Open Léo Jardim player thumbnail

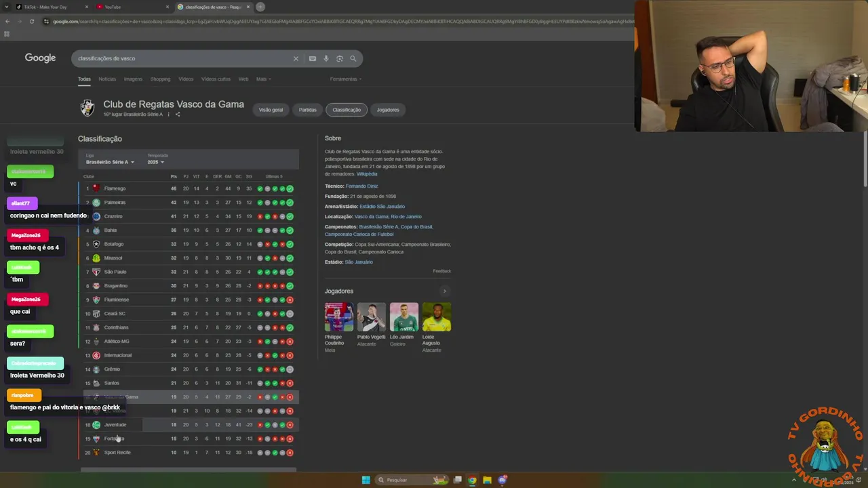click(x=404, y=317)
